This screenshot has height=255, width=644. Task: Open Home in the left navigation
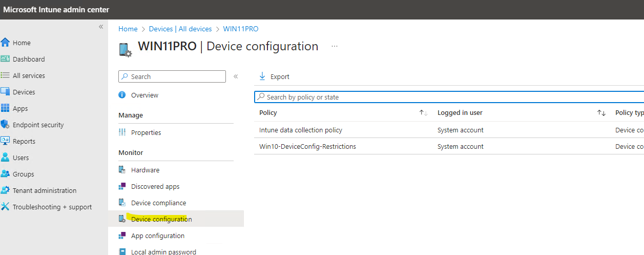click(x=22, y=43)
